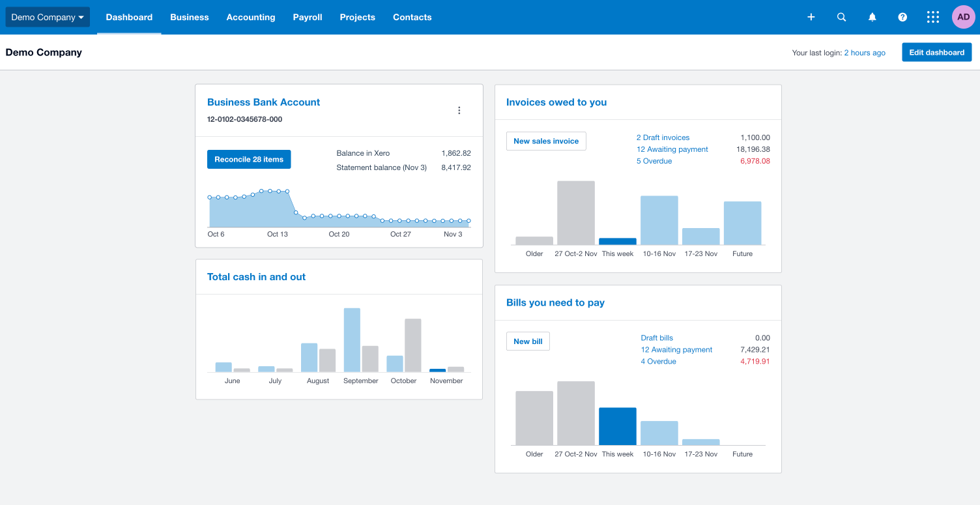Open the create new (+) icon
The height and width of the screenshot is (505, 980).
point(811,17)
